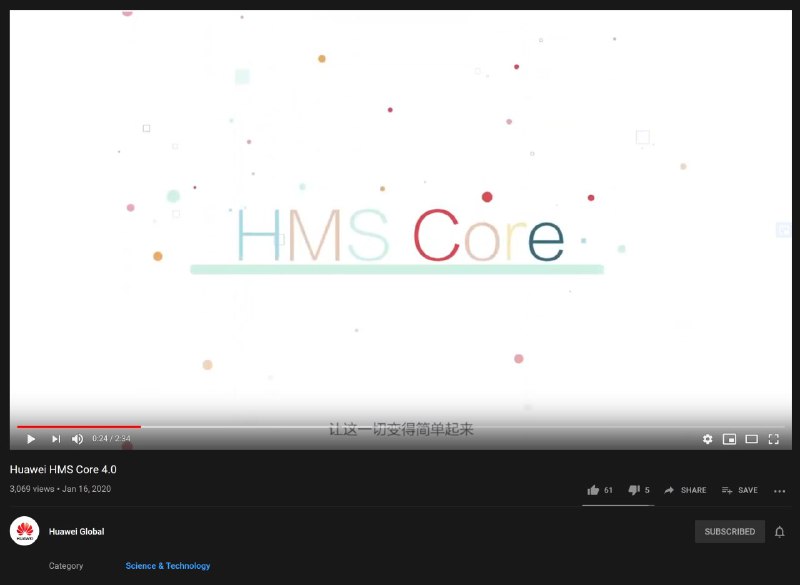Viewport: 800px width, 585px height.
Task: Enter fullscreen mode
Action: click(x=773, y=439)
